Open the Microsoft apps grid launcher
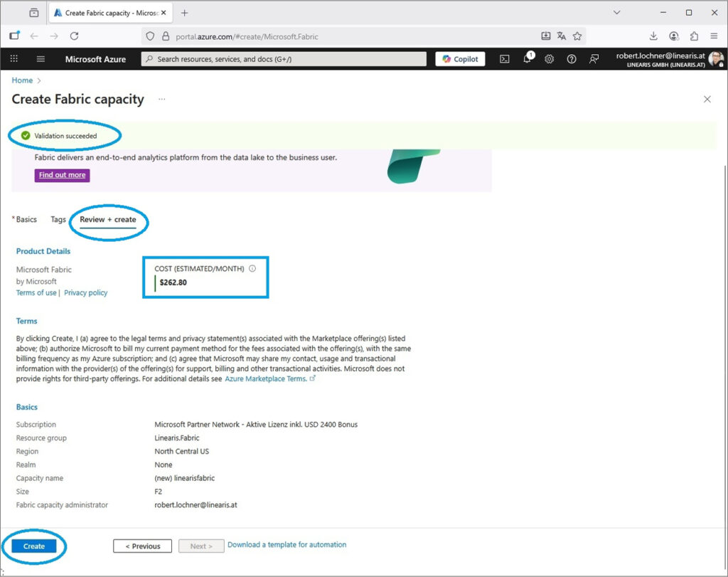The image size is (728, 577). click(14, 58)
